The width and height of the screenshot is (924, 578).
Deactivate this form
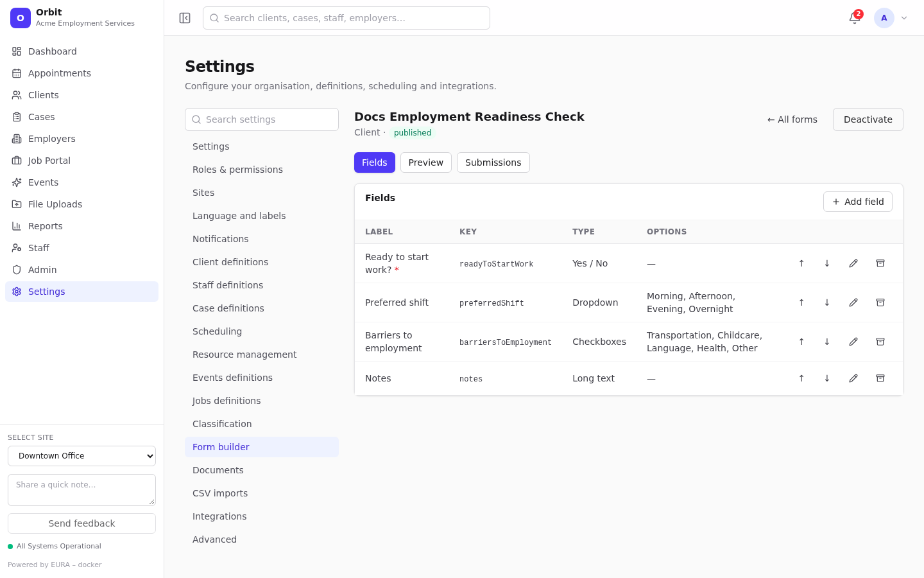point(868,119)
